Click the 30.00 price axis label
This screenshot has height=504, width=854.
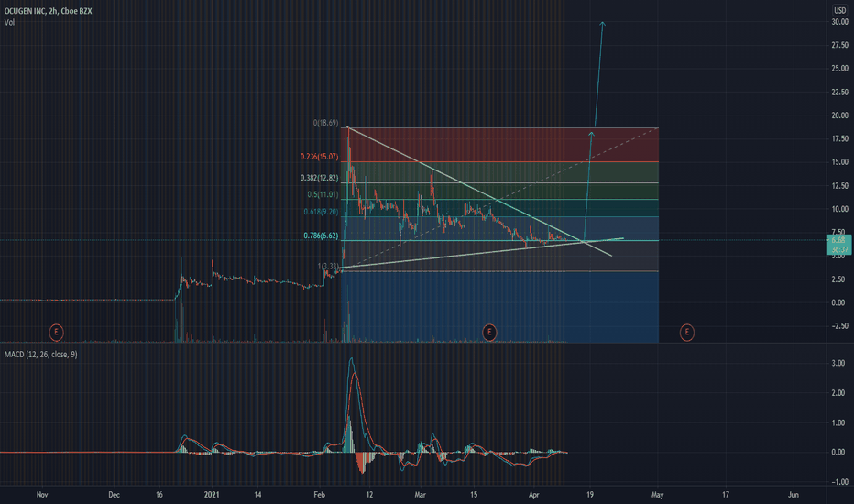[x=840, y=22]
